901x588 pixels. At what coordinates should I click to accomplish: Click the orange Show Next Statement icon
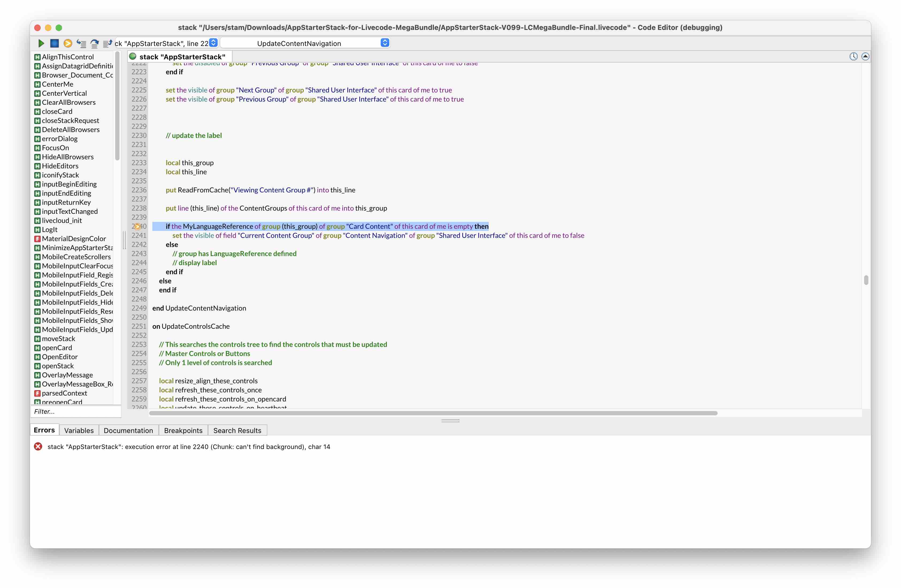coord(68,43)
